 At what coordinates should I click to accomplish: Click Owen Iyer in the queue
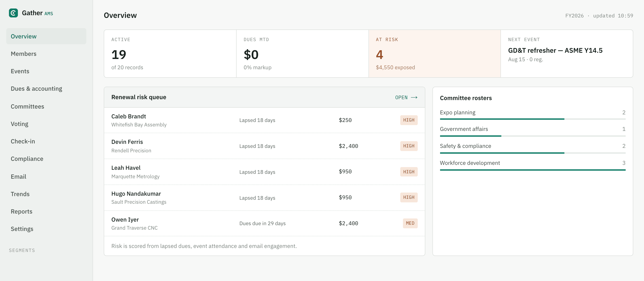pyautogui.click(x=125, y=220)
